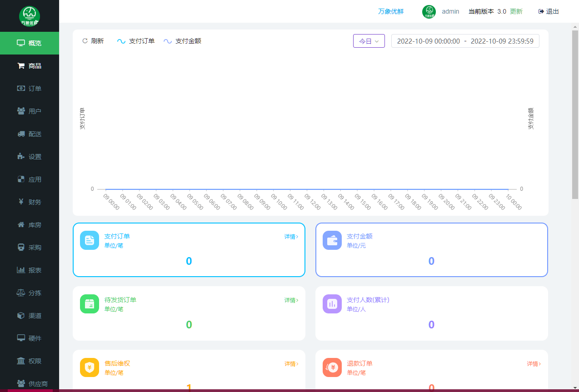Toggle the 支付订单 chart legend series
The width and height of the screenshot is (579, 392).
coord(136,41)
